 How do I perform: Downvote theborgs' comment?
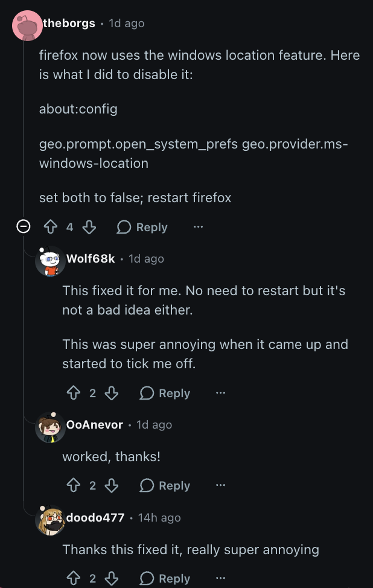[x=89, y=227]
